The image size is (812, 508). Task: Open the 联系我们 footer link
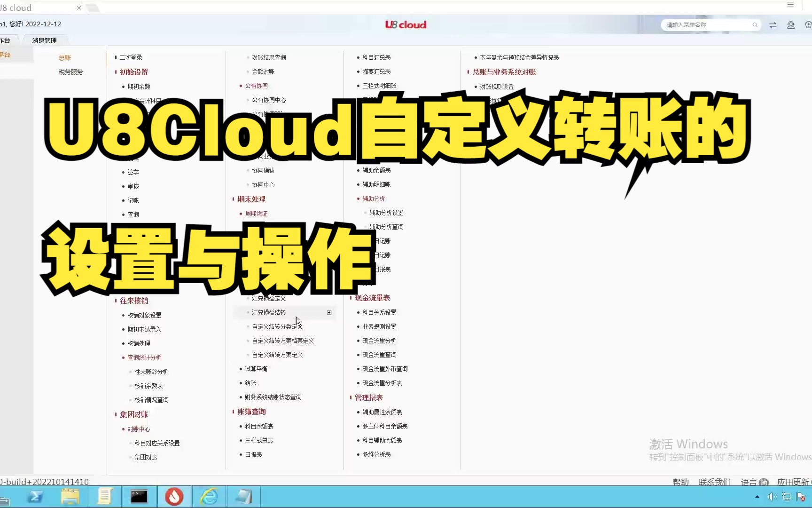714,482
